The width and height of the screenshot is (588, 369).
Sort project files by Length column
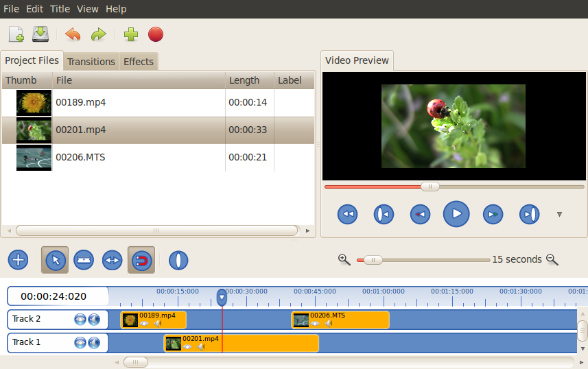coord(244,80)
